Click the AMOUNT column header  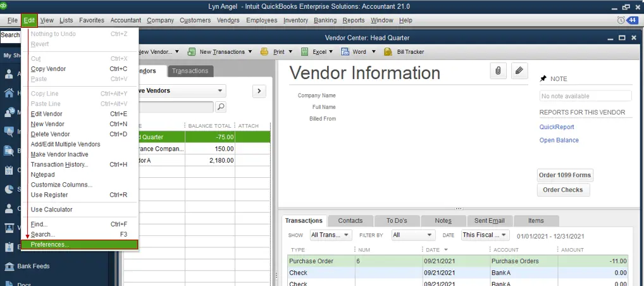coord(572,250)
